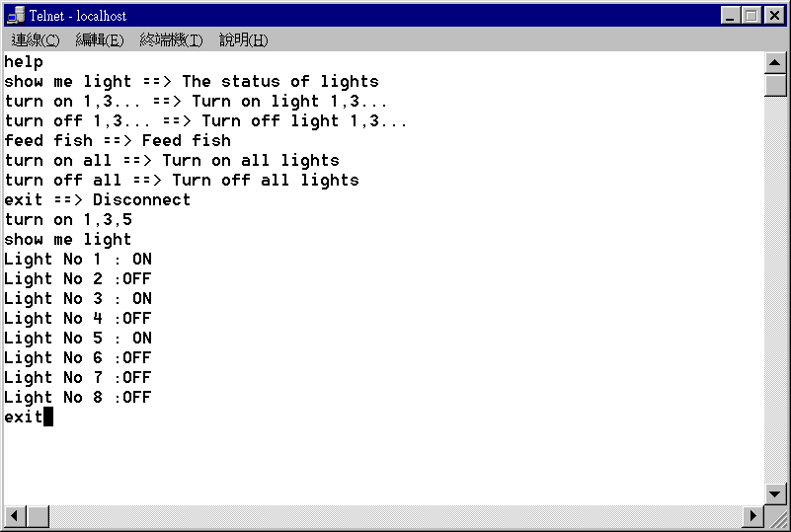Viewport: 791px width, 532px height.
Task: Click the horizontal scrollbar right arrow
Action: 753,516
